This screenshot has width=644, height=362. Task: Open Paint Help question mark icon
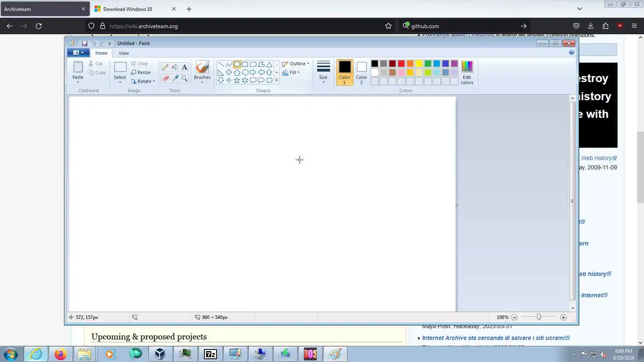[572, 52]
